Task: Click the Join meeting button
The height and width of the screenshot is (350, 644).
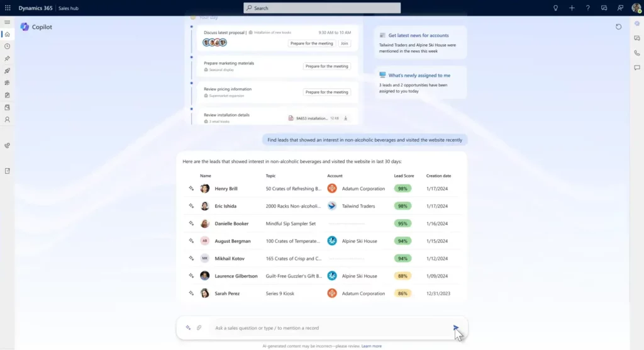Action: tap(344, 43)
